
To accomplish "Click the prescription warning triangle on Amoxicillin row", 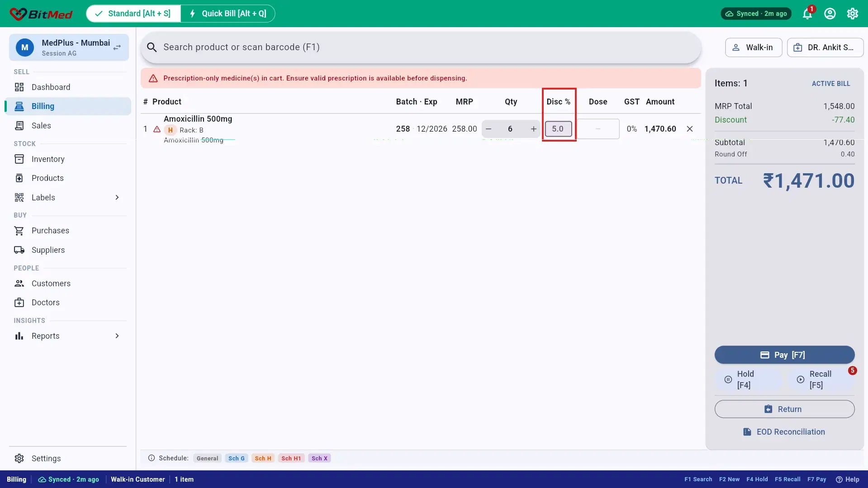I will click(157, 129).
